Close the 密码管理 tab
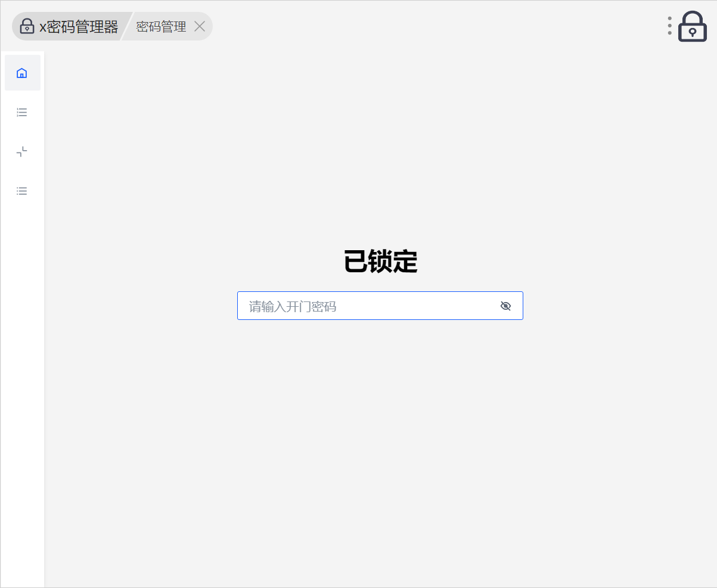Image resolution: width=717 pixels, height=588 pixels. click(200, 26)
